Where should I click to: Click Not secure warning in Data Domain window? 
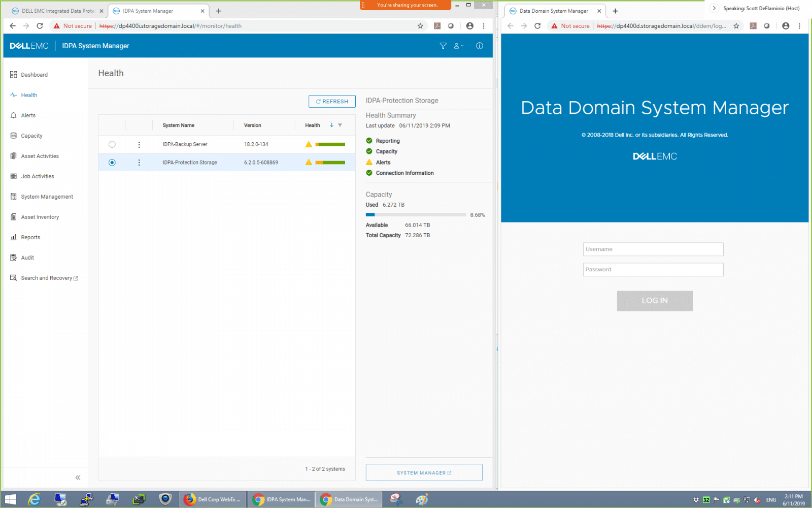coord(570,26)
